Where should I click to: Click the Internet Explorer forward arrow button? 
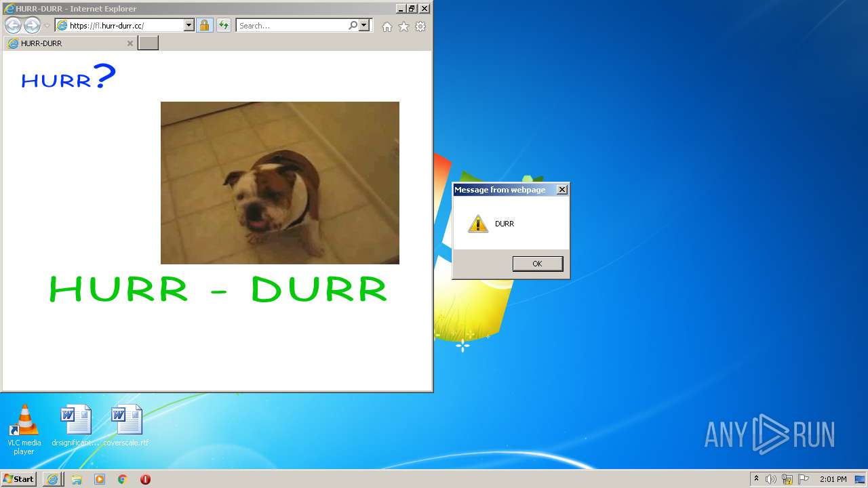[32, 26]
